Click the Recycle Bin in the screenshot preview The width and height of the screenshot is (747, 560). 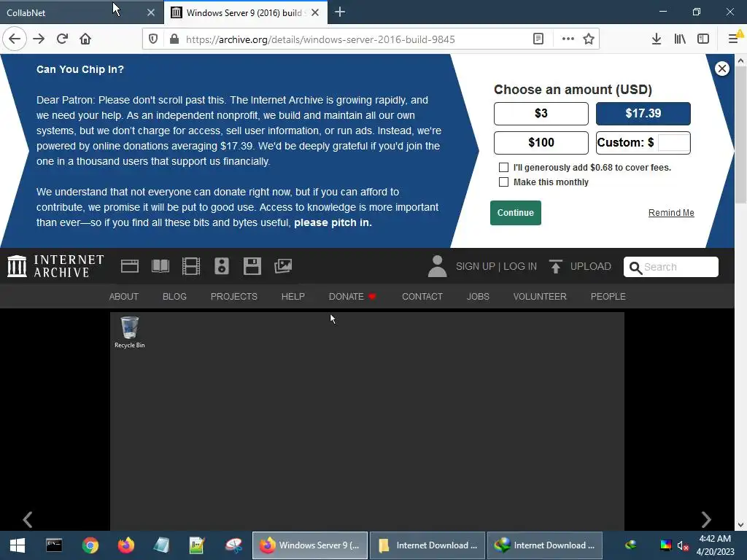130,332
